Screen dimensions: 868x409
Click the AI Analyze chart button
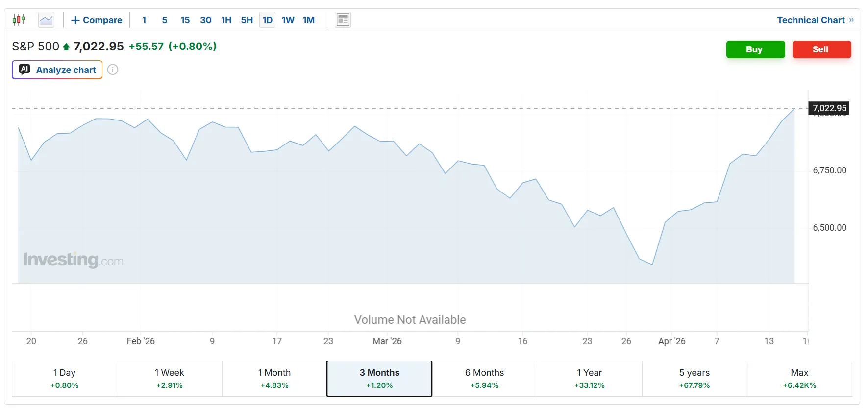tap(57, 70)
